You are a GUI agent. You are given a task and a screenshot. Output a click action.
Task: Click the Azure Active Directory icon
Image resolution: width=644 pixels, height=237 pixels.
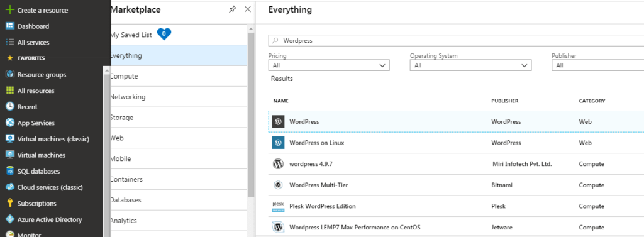click(x=10, y=219)
